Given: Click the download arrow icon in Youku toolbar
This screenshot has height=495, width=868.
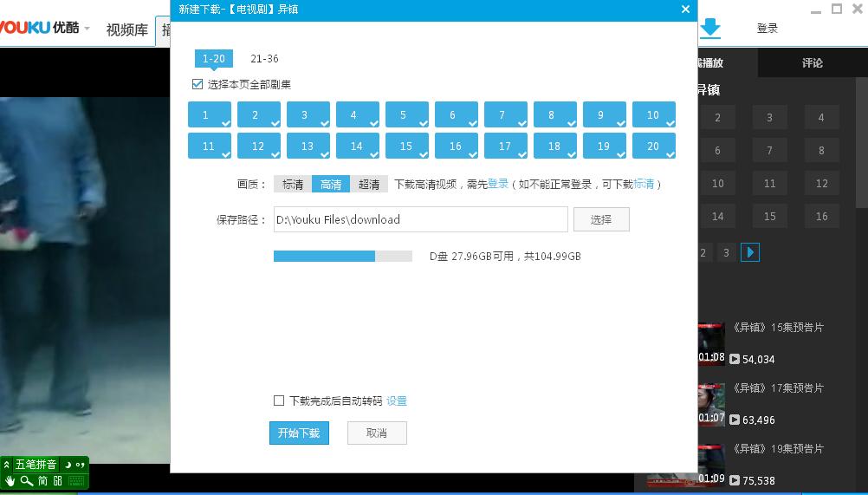Looking at the screenshot, I should coord(710,28).
